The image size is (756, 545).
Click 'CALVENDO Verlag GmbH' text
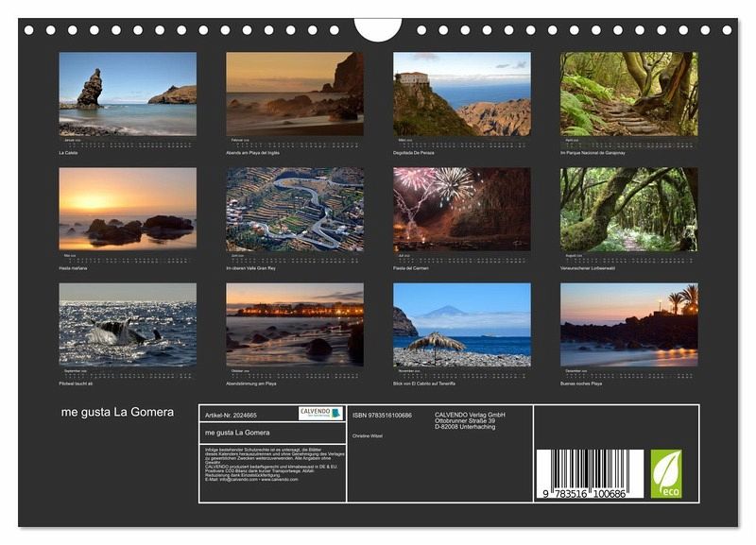coord(470,415)
